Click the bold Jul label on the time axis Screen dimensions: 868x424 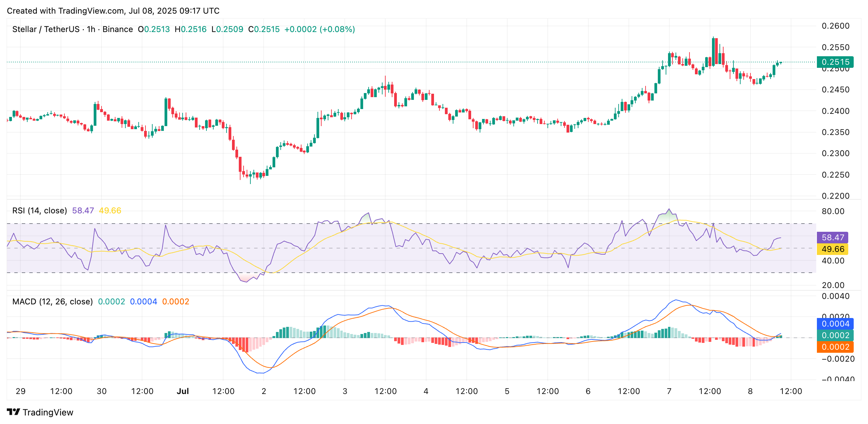point(183,391)
